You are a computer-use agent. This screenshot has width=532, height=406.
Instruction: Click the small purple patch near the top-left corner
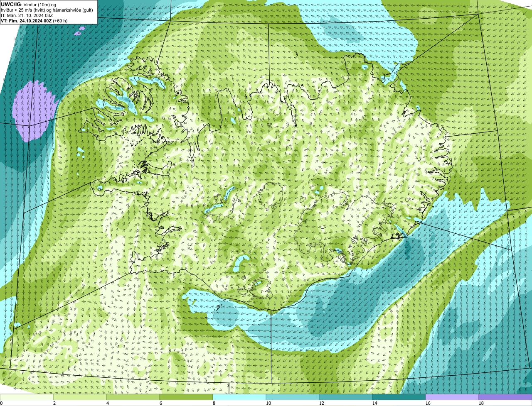click(x=80, y=31)
